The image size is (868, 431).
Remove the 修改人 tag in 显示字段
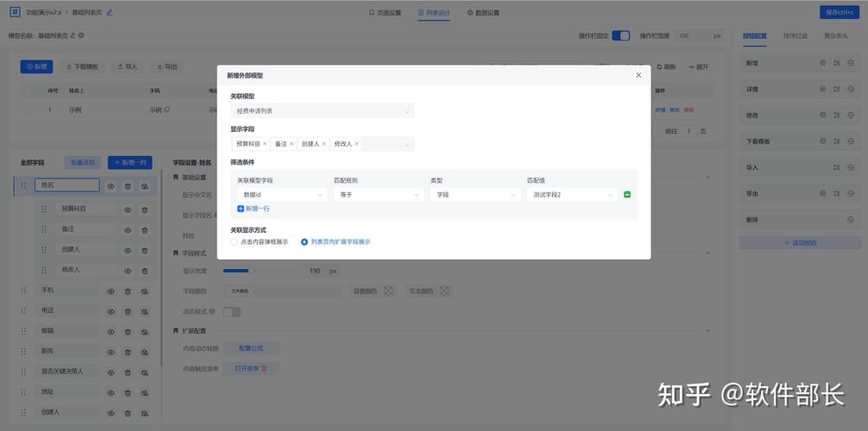[356, 144]
